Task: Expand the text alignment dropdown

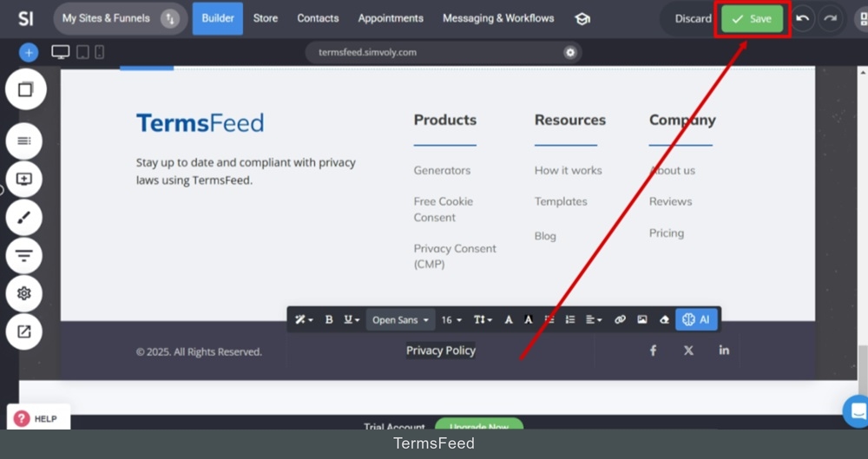Action: click(594, 319)
